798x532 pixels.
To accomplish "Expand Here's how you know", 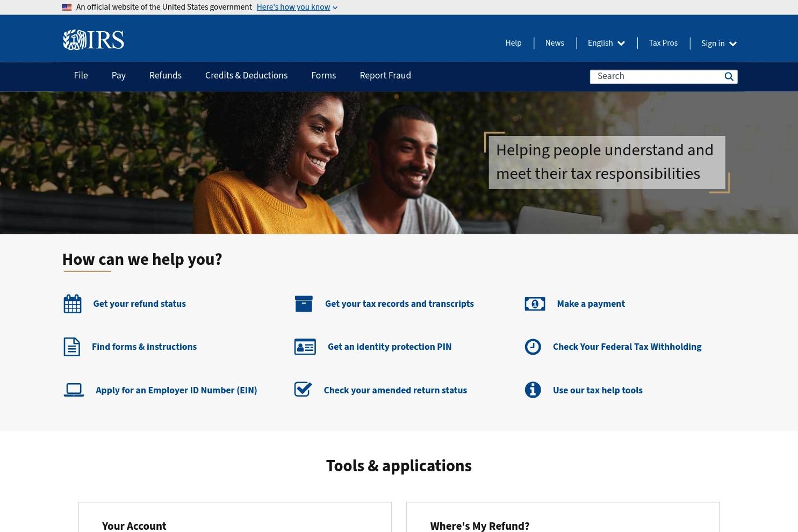I will click(x=293, y=7).
